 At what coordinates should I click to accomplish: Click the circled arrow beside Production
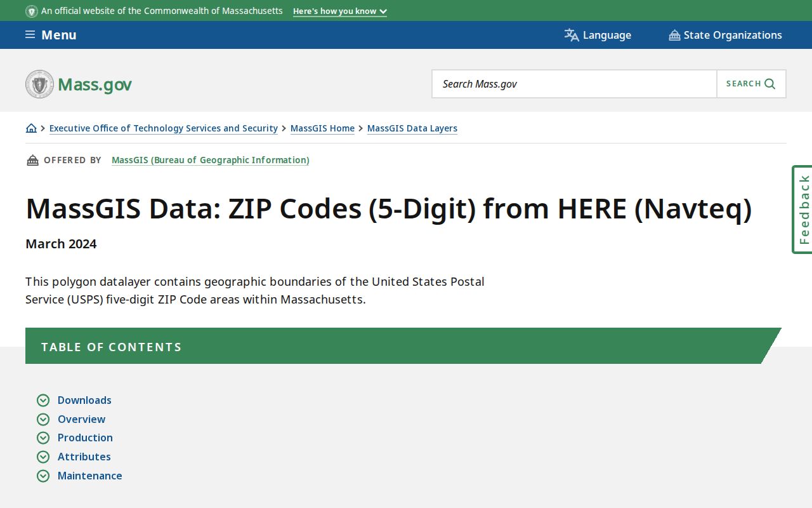43,438
